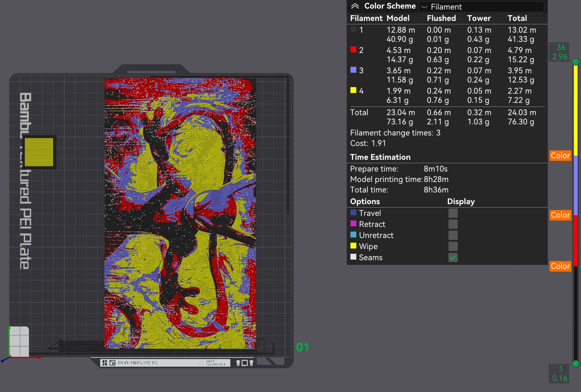Click the Tower column header
Viewport: 581px width, 392px height.
(479, 18)
